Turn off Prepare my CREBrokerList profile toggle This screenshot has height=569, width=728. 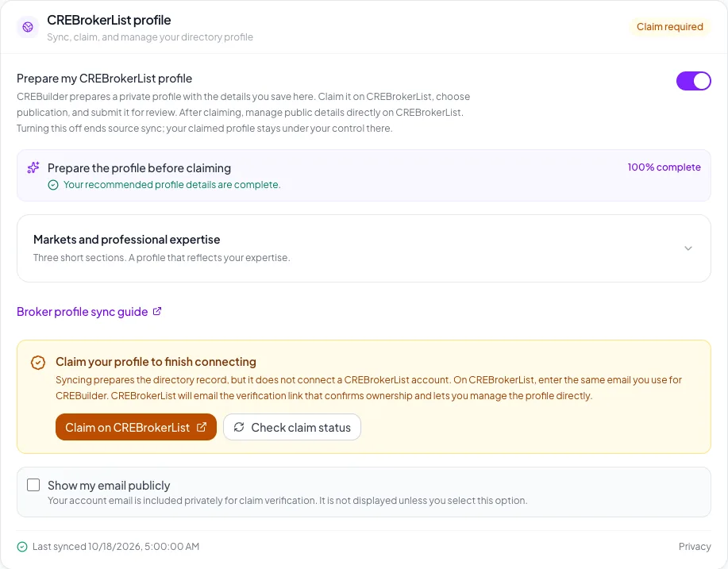693,81
